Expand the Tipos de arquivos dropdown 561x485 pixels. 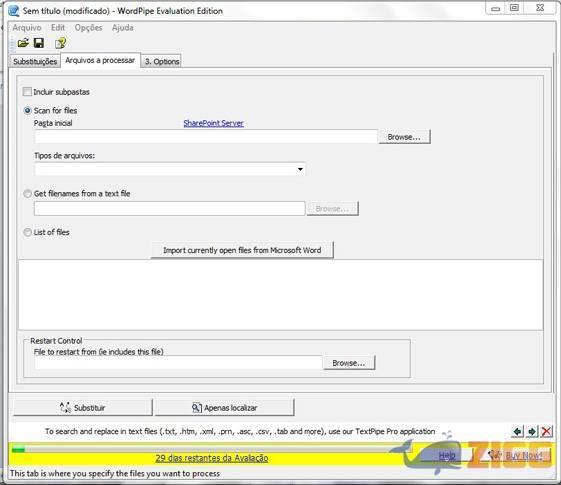pos(300,169)
